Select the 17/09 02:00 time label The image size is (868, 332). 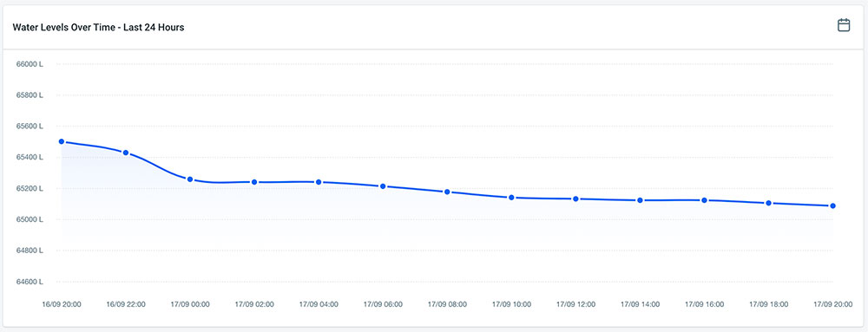[254, 304]
